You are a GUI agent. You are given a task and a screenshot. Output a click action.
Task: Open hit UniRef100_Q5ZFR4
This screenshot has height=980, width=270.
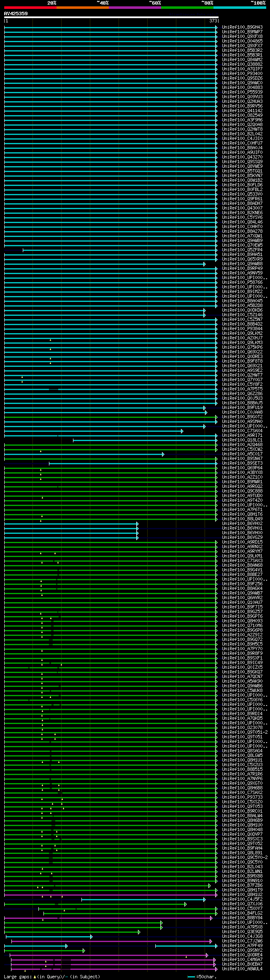coord(242,250)
